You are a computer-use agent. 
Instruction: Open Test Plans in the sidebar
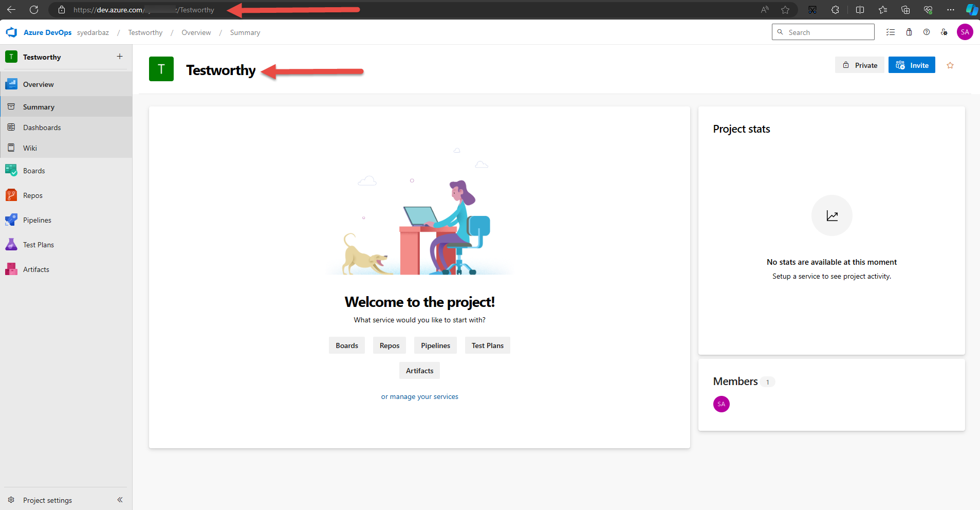coord(38,245)
